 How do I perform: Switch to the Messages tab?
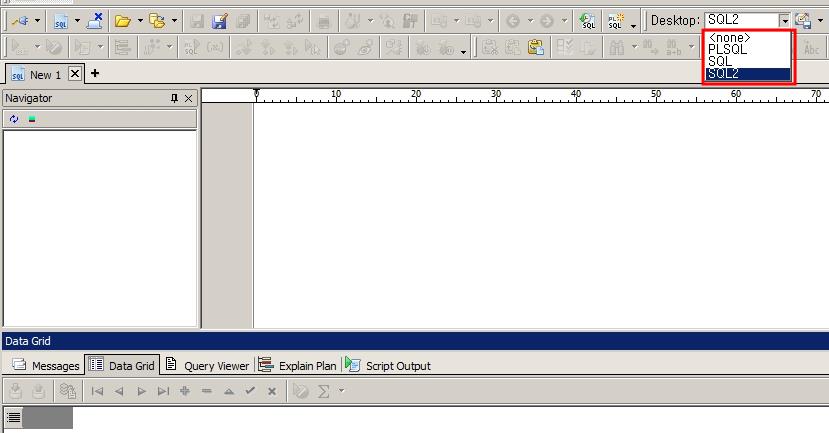(x=46, y=366)
